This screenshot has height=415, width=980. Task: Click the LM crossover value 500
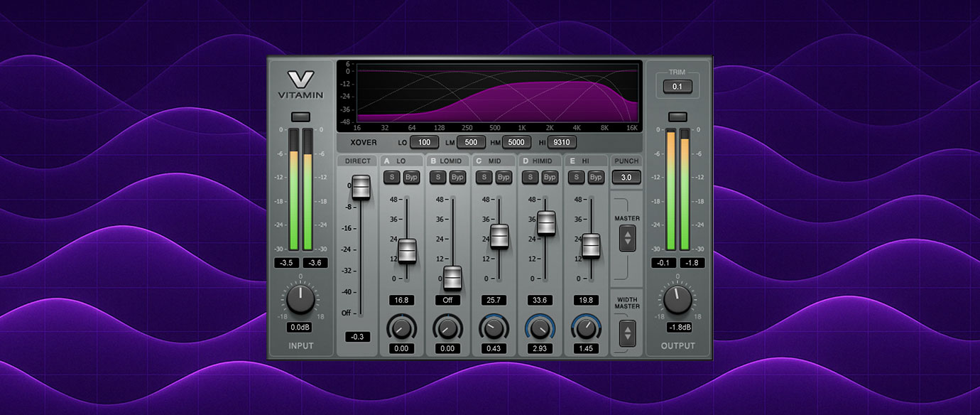pos(472,142)
